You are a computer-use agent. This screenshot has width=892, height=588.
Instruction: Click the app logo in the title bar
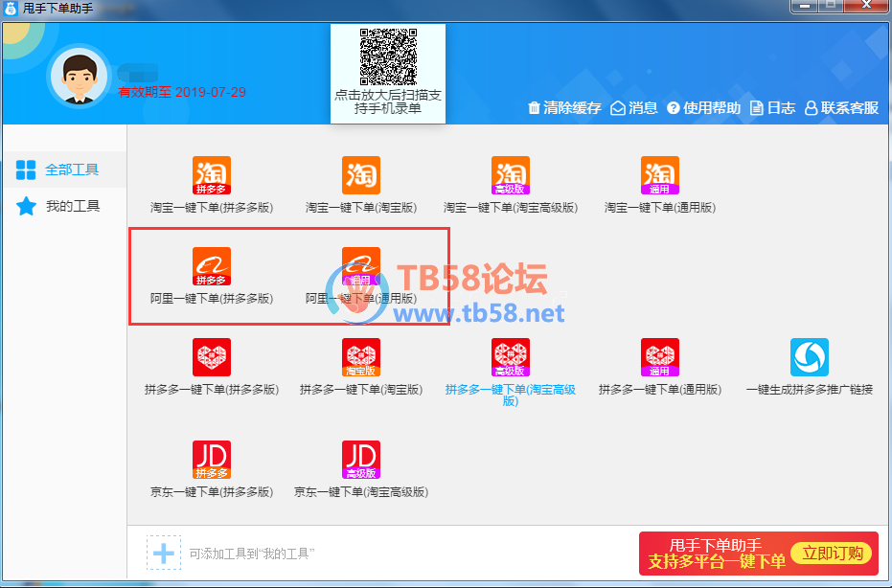coord(11,9)
